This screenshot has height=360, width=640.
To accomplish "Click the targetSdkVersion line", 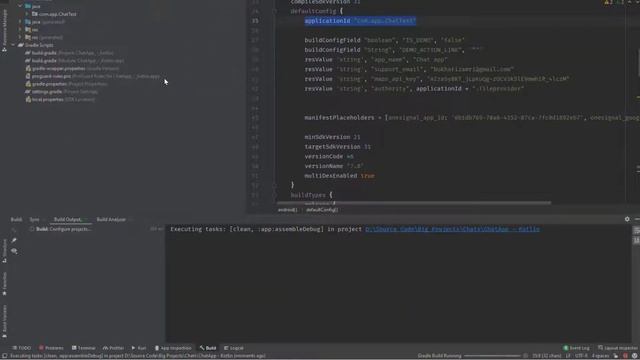I will coord(338,147).
